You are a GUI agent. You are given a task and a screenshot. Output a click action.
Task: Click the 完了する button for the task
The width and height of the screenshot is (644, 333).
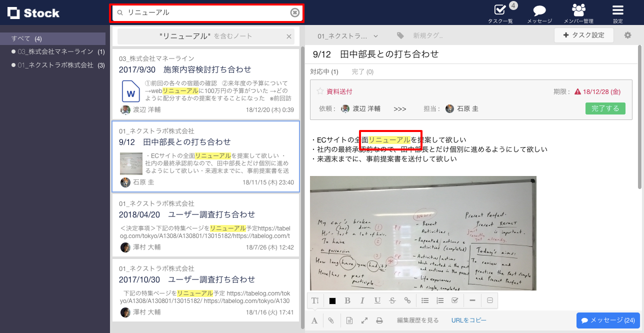(x=605, y=108)
